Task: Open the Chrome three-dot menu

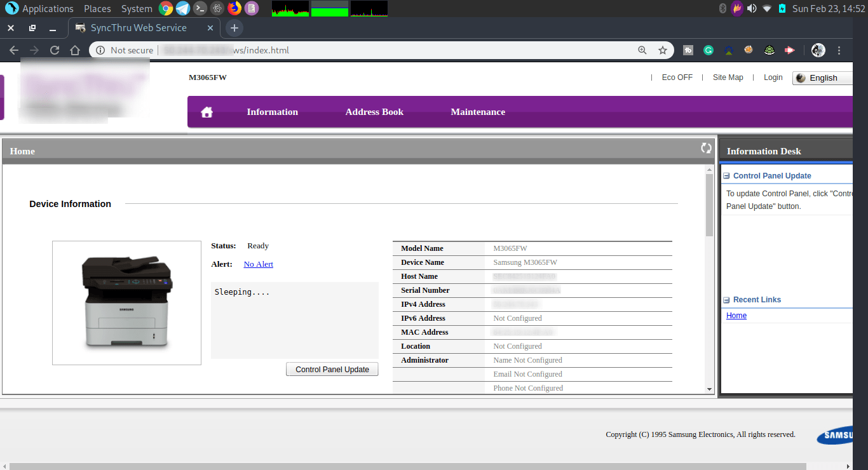Action: [x=839, y=50]
